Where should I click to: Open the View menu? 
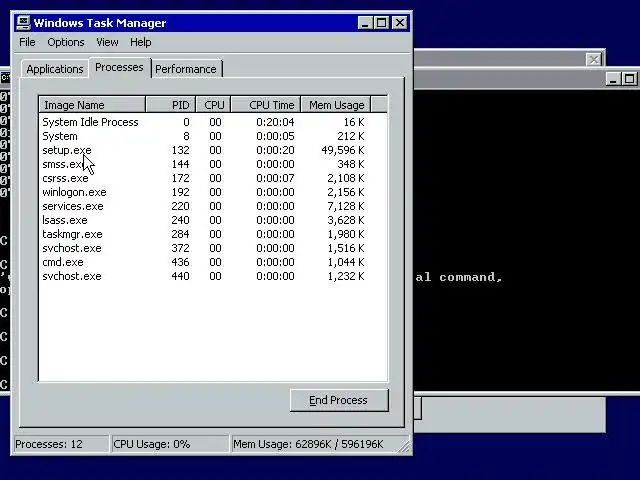pos(107,42)
